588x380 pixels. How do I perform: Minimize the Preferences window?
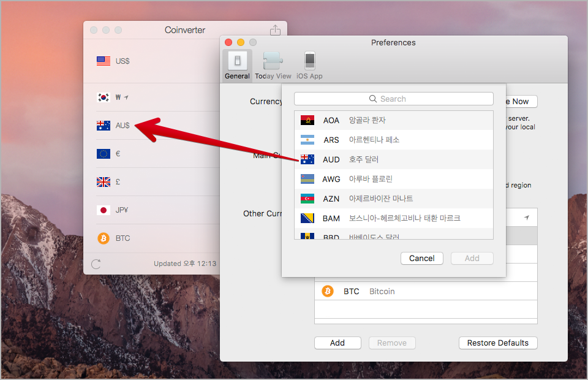coord(241,42)
